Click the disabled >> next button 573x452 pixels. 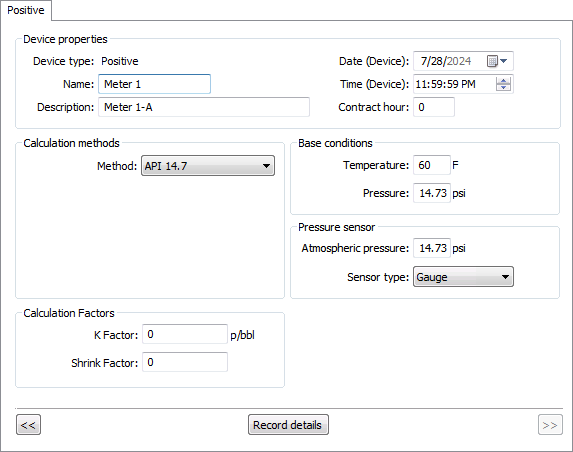(x=550, y=425)
